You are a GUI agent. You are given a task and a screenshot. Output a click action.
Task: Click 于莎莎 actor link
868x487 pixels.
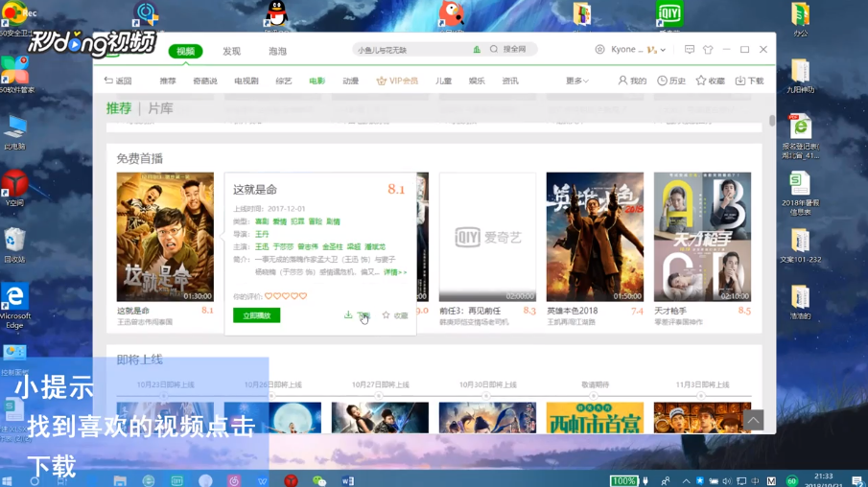pos(283,246)
